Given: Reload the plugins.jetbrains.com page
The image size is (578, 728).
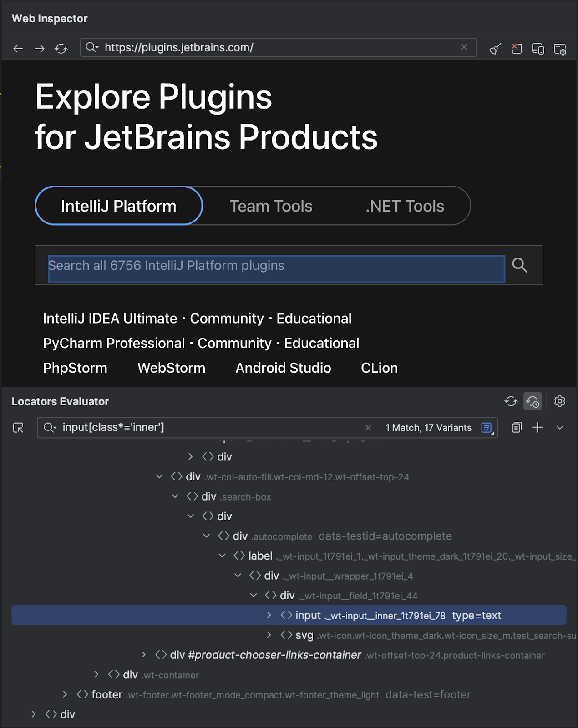Looking at the screenshot, I should pos(61,48).
